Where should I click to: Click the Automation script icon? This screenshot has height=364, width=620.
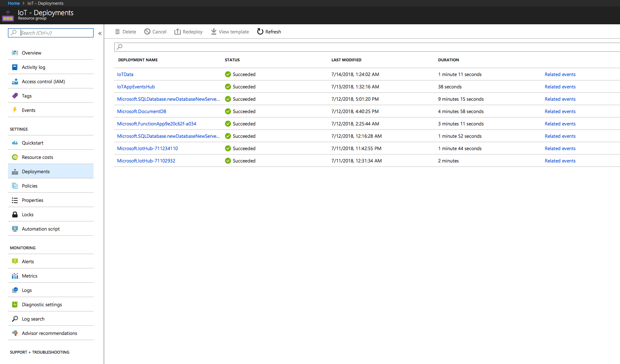(15, 229)
